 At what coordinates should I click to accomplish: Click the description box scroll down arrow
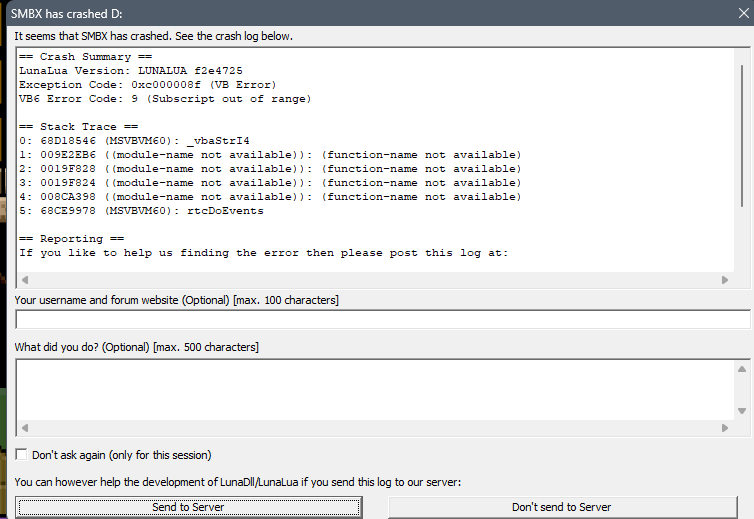(x=742, y=411)
